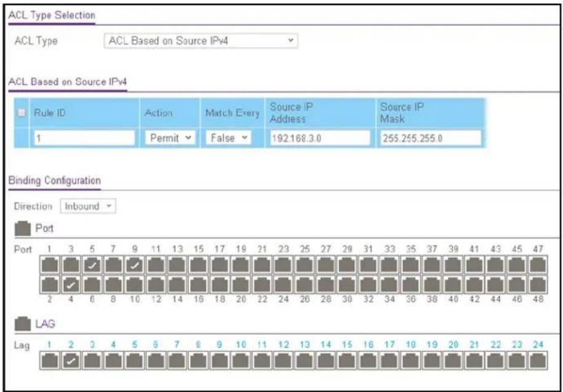Select port 33 icon
Viewport: 563px width, 392px height.
(389, 265)
